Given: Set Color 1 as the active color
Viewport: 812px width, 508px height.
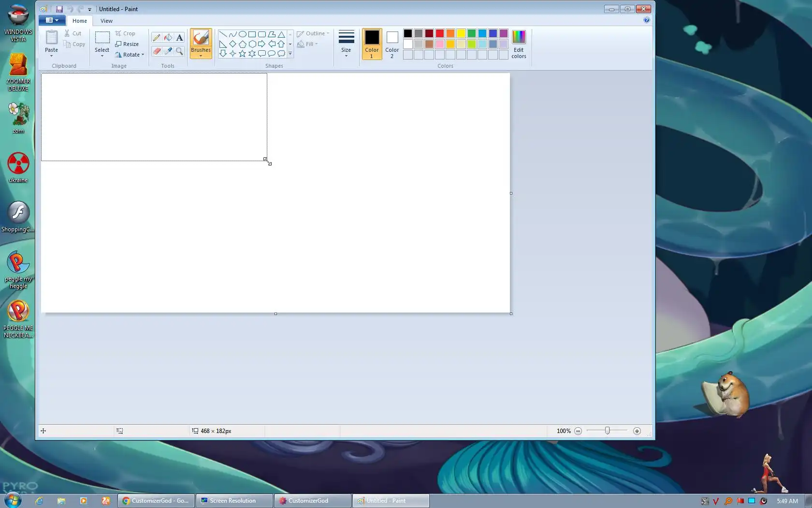Looking at the screenshot, I should click(372, 44).
